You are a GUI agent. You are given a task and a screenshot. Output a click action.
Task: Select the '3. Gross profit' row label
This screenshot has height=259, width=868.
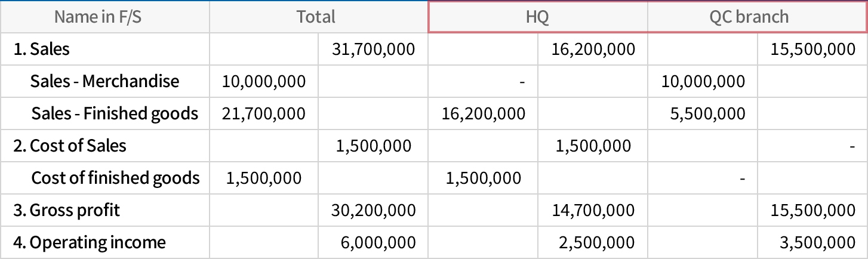pyautogui.click(x=67, y=210)
